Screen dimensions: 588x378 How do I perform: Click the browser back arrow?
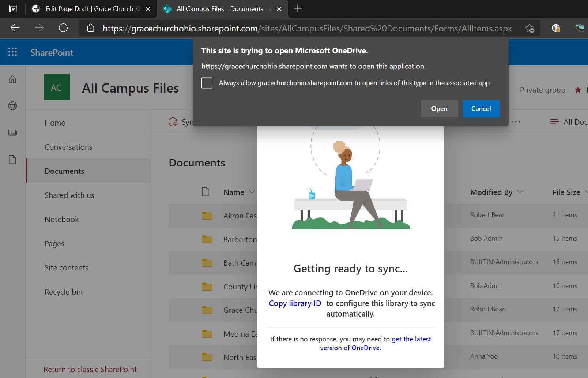coord(15,28)
